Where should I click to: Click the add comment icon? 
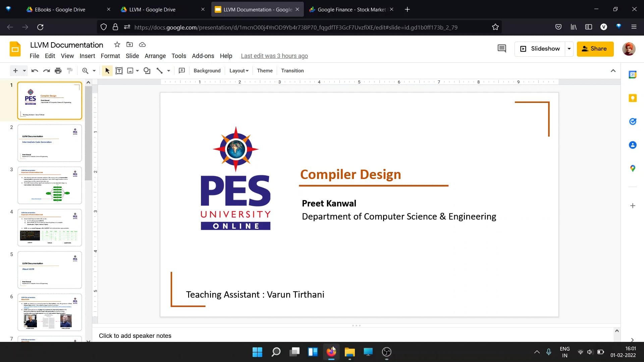182,71
